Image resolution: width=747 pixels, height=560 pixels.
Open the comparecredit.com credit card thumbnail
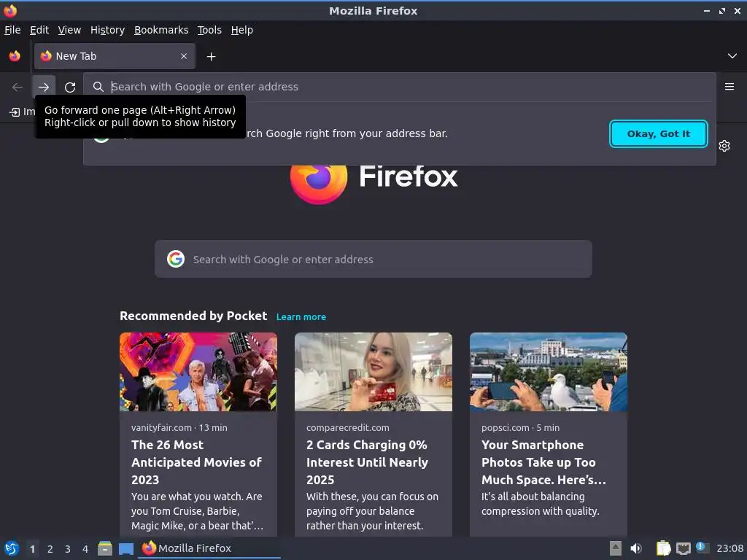(x=373, y=372)
